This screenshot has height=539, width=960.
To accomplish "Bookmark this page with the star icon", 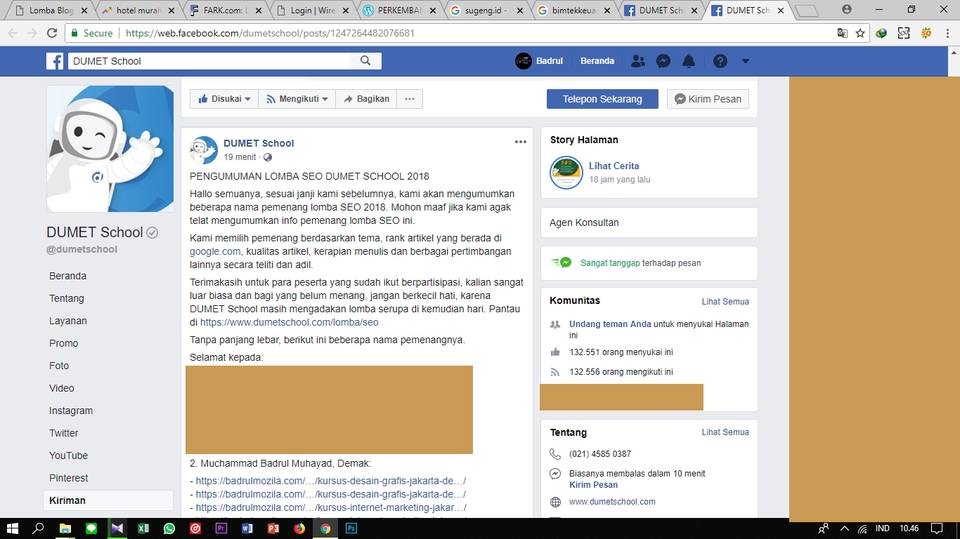I will coord(860,33).
